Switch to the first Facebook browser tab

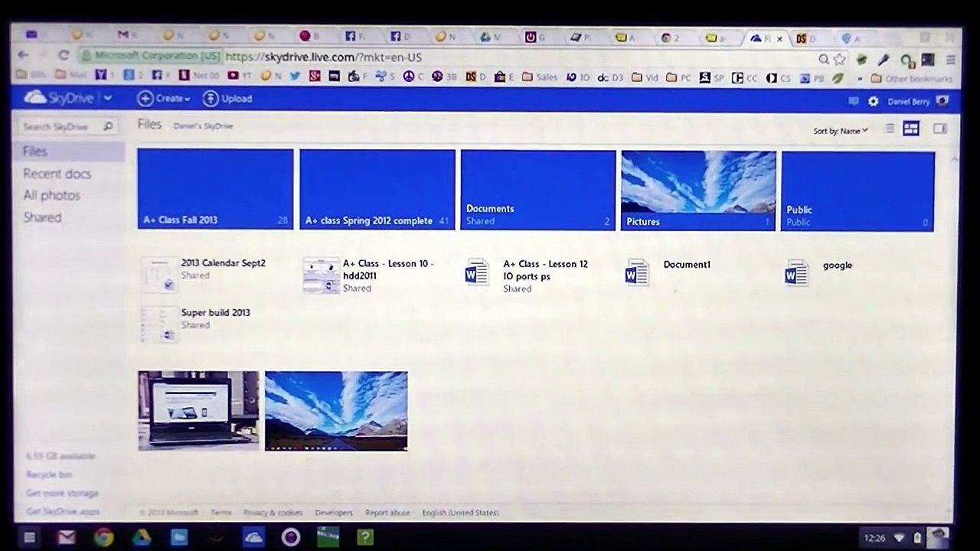pos(355,36)
